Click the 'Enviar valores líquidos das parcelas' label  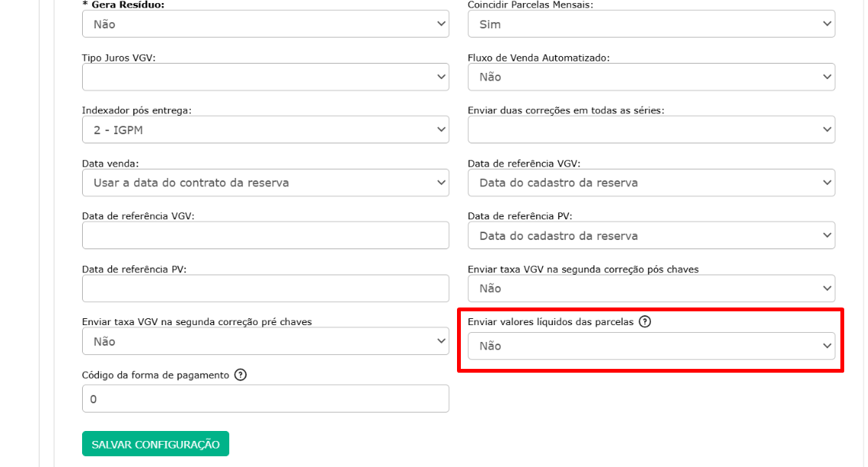coord(551,321)
